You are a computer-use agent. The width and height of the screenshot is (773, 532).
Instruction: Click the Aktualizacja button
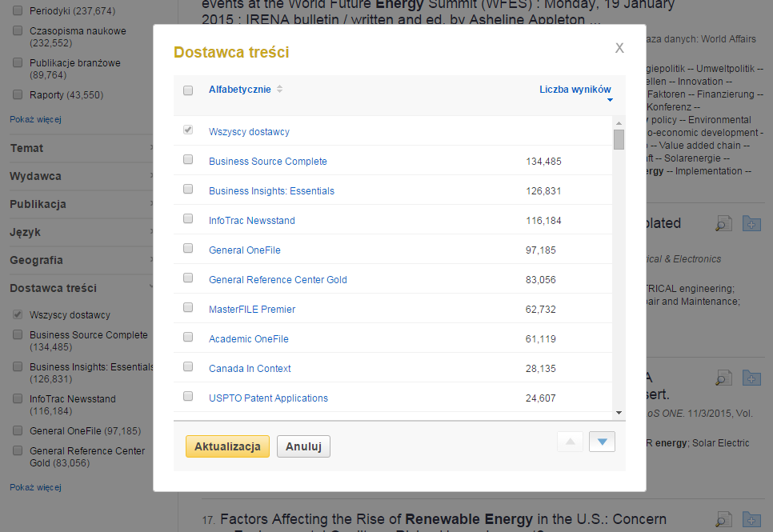pyautogui.click(x=227, y=446)
